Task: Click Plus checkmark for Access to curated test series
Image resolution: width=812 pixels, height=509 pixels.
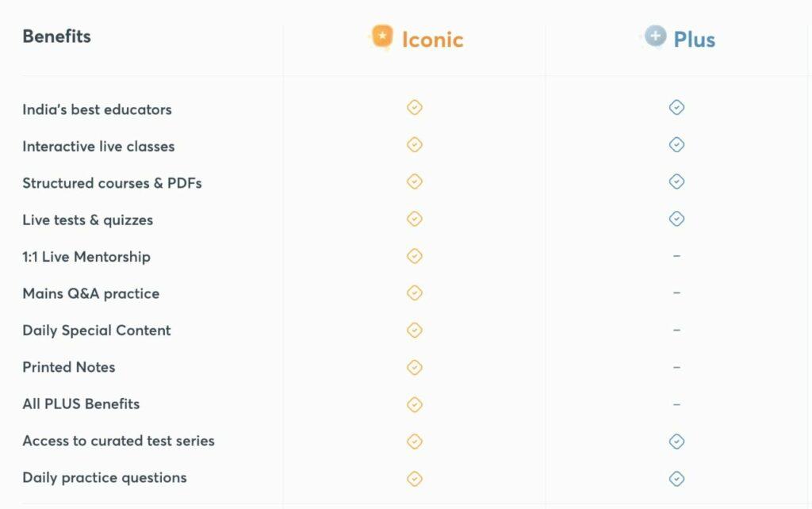Action: 676,441
